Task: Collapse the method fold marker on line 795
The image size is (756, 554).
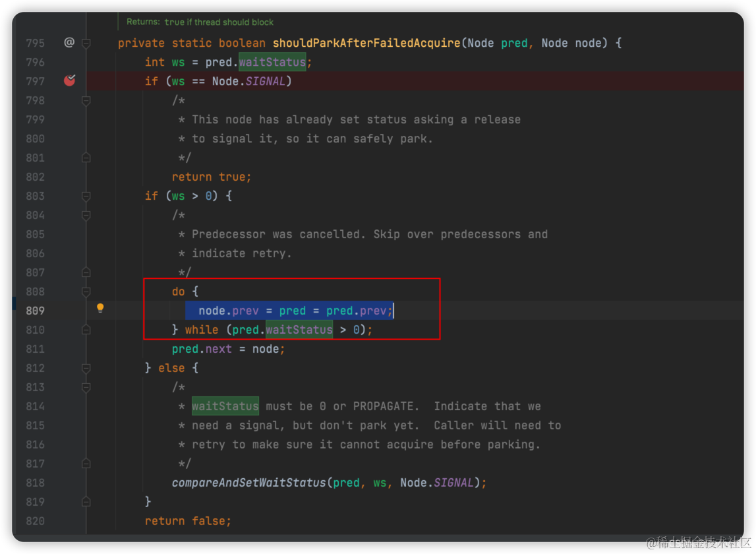Action: point(86,44)
